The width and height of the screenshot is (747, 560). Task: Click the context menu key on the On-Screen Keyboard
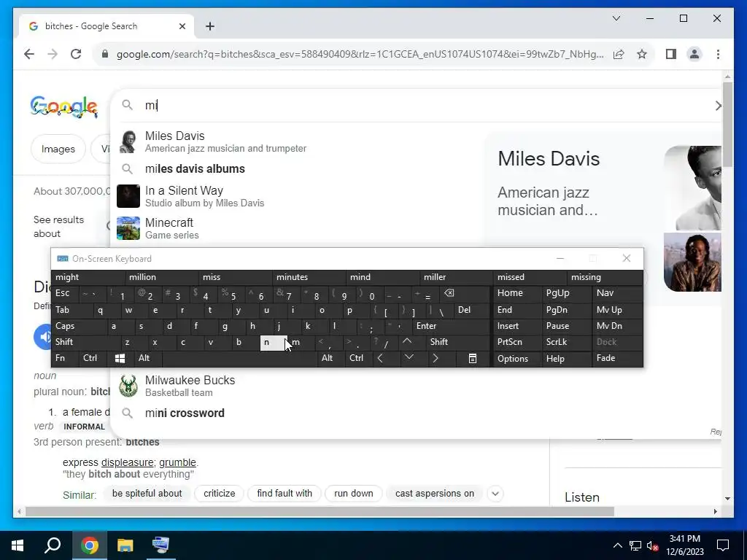click(x=473, y=358)
